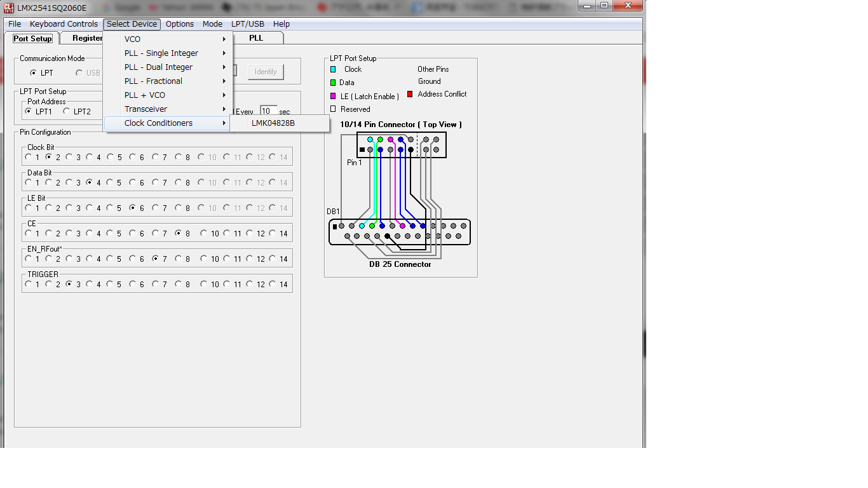Click the Other Pins legend text

click(x=433, y=69)
